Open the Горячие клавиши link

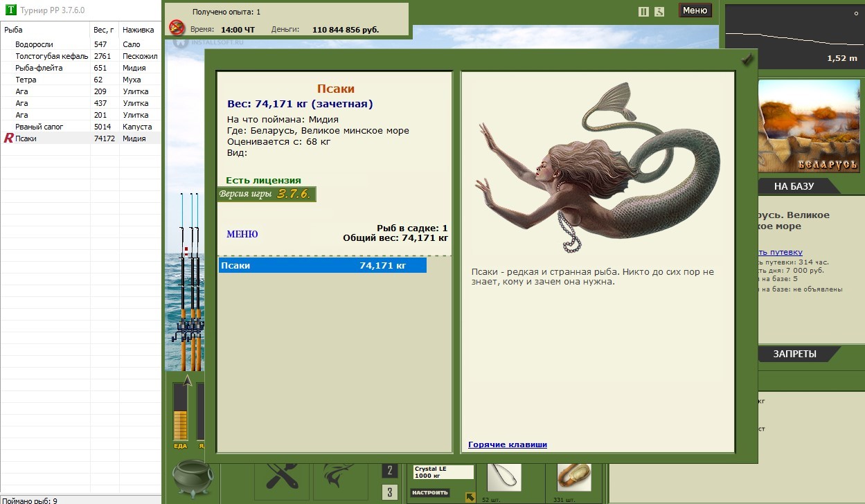pos(507,444)
